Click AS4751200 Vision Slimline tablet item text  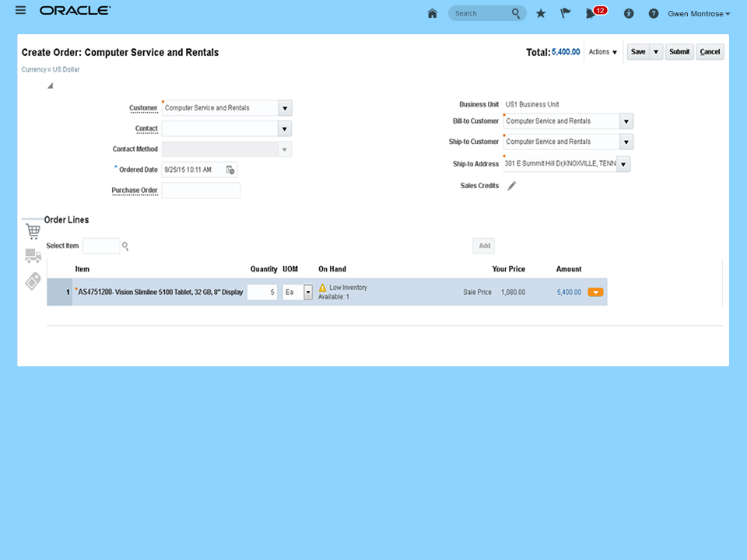160,292
